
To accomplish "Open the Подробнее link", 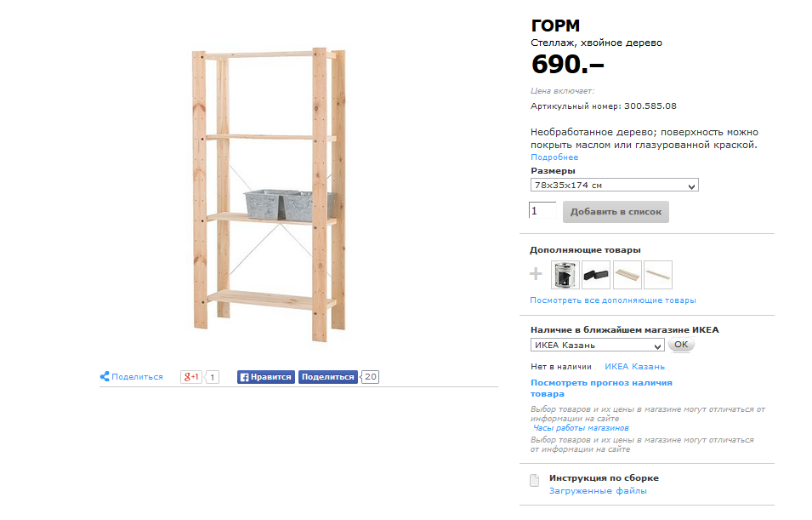I will (554, 157).
